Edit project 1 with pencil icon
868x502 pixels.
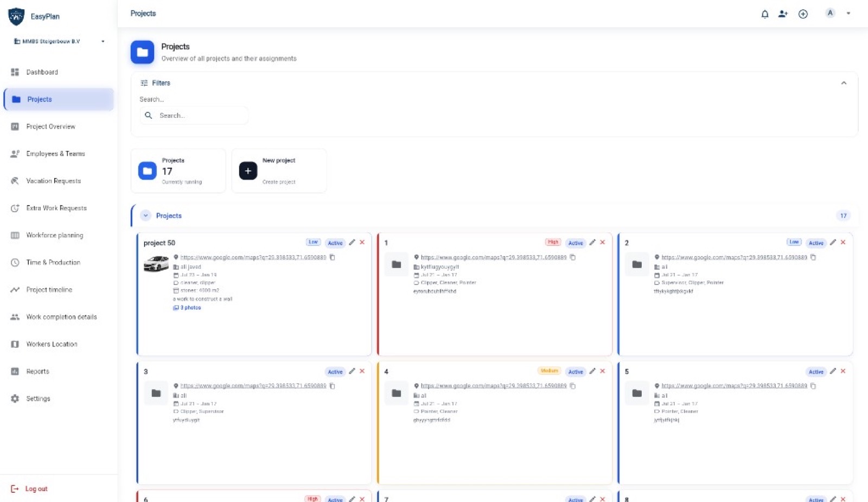coord(592,243)
